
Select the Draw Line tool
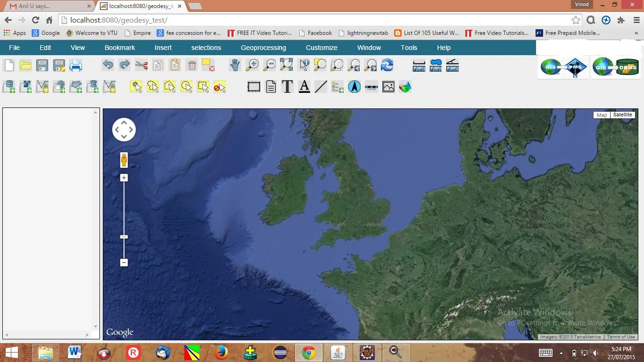(x=321, y=87)
